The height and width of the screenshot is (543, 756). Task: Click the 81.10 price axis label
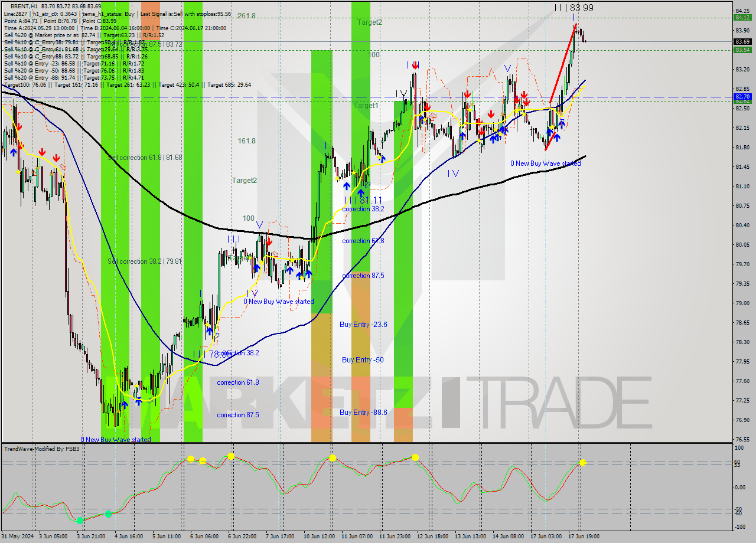[x=742, y=187]
